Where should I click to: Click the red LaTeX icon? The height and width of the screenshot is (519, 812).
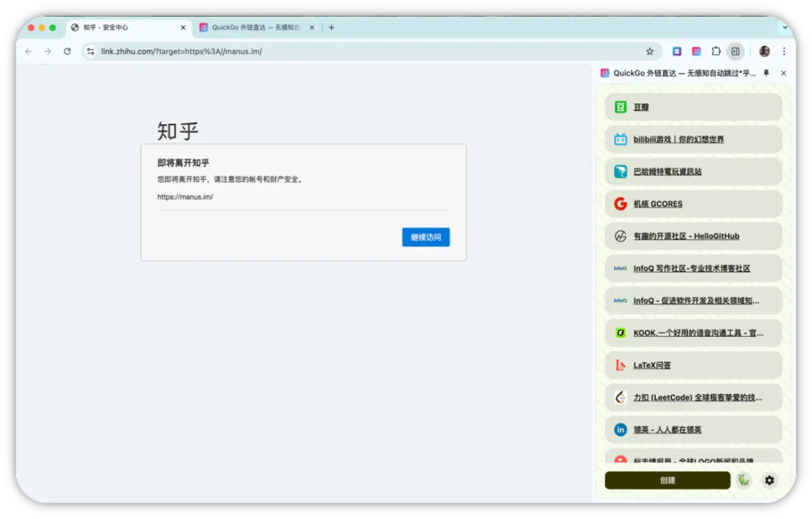coord(620,365)
